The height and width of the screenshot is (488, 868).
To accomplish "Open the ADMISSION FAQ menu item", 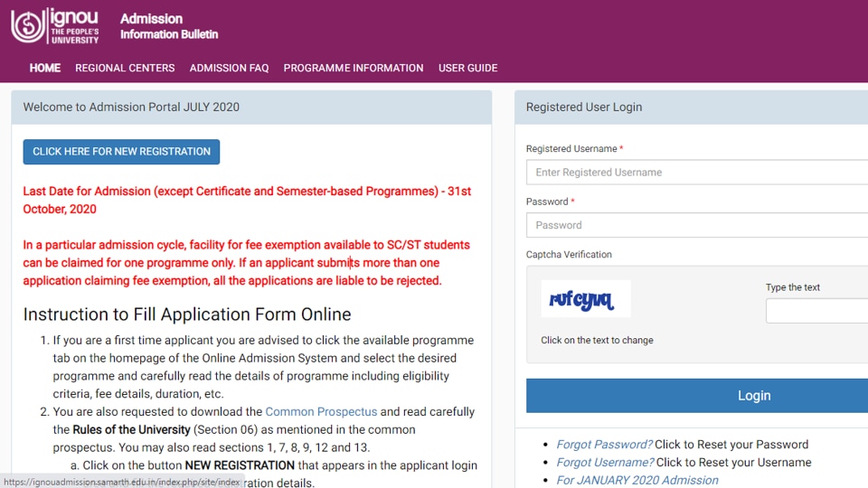I will click(229, 68).
